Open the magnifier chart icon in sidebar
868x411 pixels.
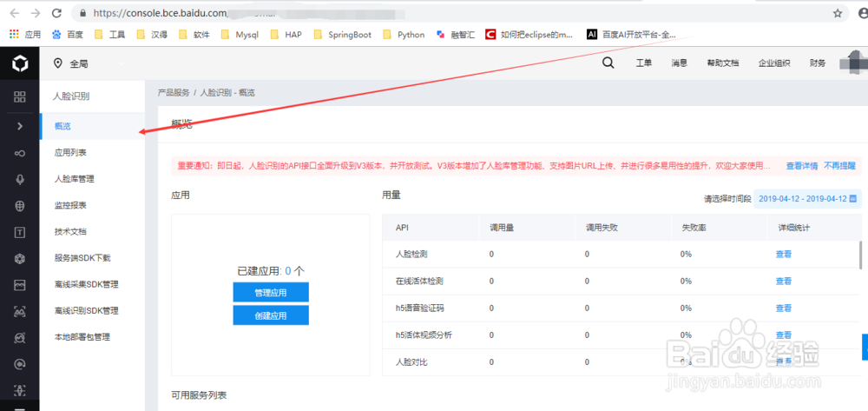tap(20, 337)
